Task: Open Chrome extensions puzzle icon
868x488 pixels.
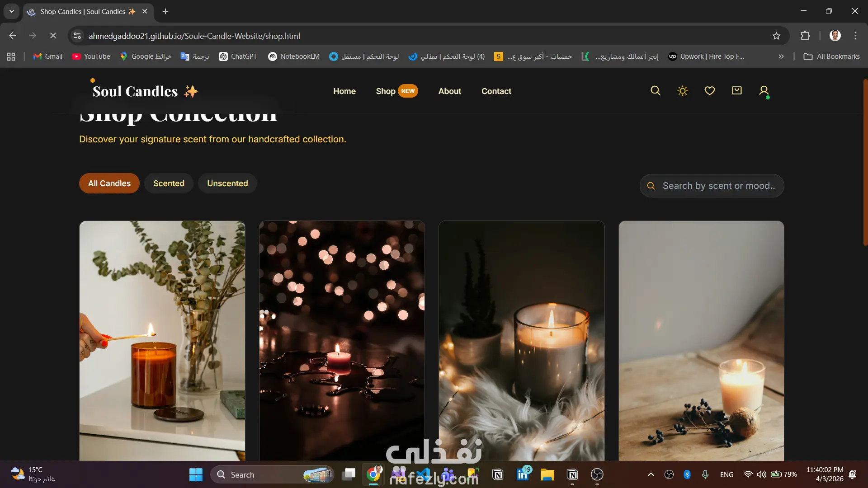Action: (x=805, y=36)
